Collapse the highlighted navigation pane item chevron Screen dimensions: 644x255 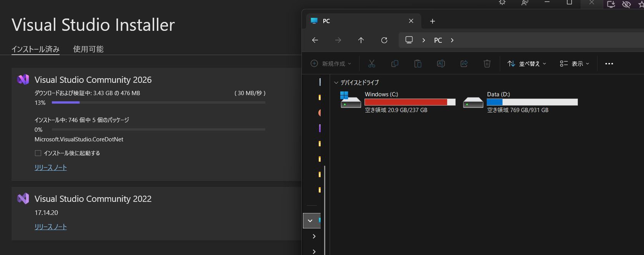[x=310, y=221]
